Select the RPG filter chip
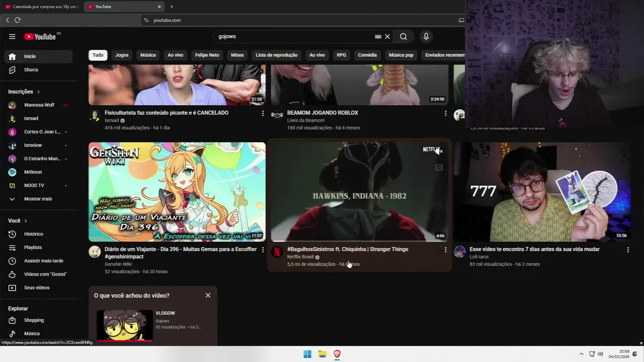This screenshot has width=644, height=362. 342,55
